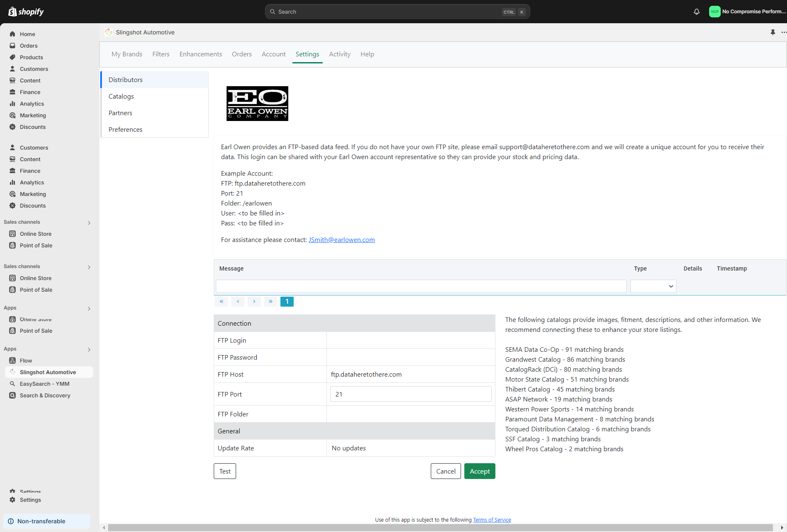Click the magnifier icon in the search bar
787x532 pixels.
coord(273,12)
